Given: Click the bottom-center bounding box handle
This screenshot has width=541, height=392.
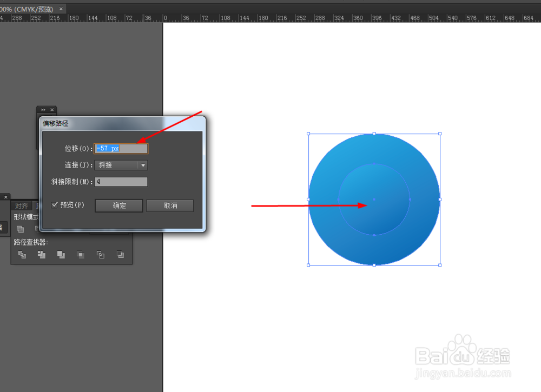Looking at the screenshot, I should (x=374, y=265).
